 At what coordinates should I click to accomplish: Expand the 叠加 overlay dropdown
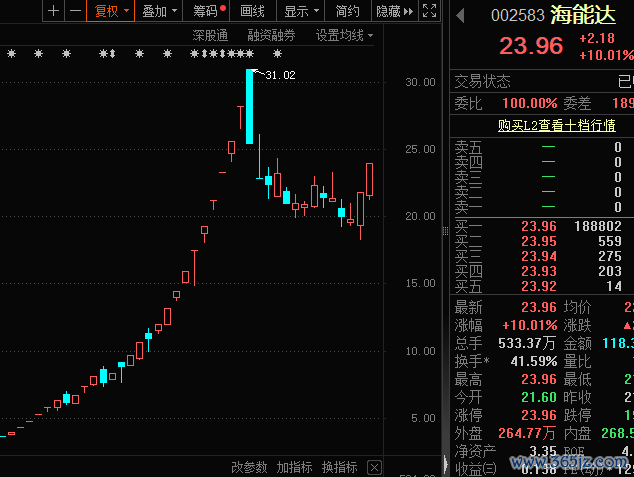coord(160,11)
